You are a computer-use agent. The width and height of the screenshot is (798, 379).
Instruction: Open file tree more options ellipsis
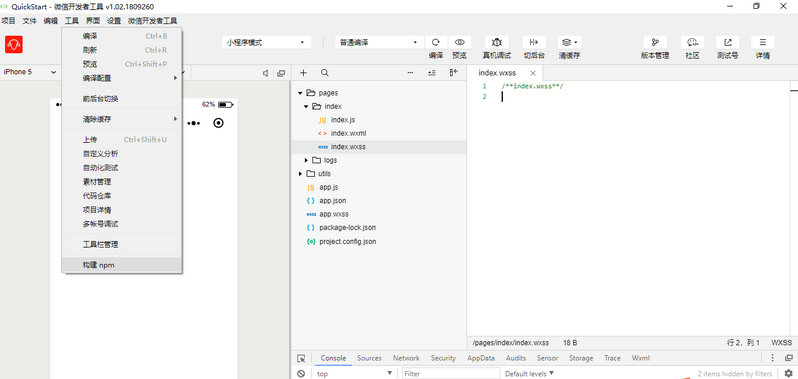click(x=410, y=73)
